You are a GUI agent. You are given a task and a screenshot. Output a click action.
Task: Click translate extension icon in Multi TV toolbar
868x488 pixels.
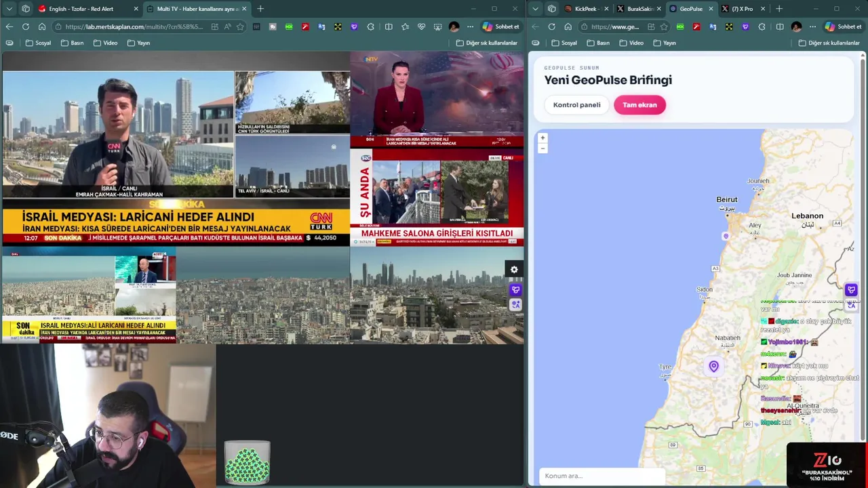(x=321, y=26)
